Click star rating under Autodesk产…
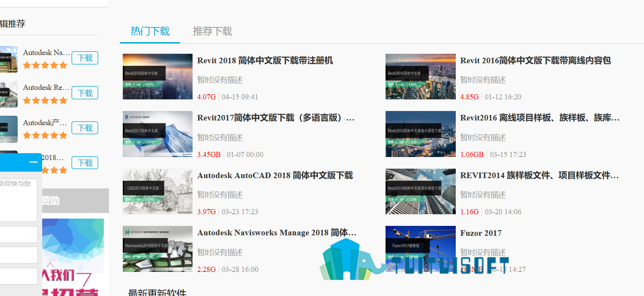The width and height of the screenshot is (644, 296). pyautogui.click(x=45, y=135)
